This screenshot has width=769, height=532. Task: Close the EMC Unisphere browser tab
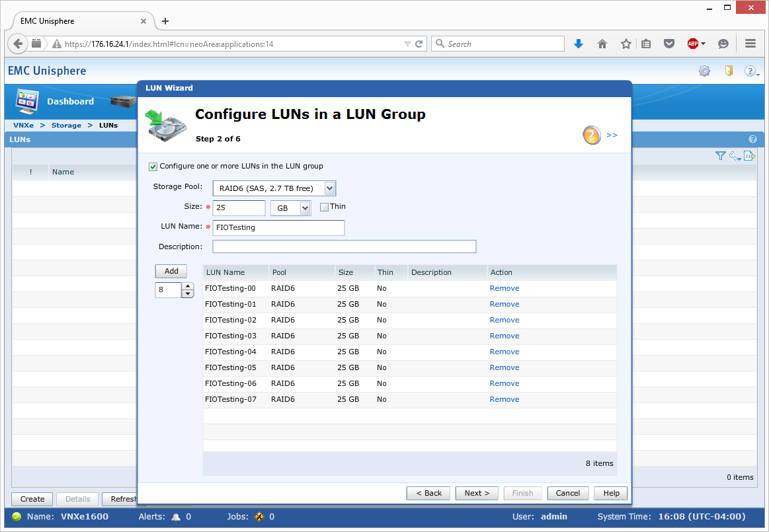tap(143, 21)
